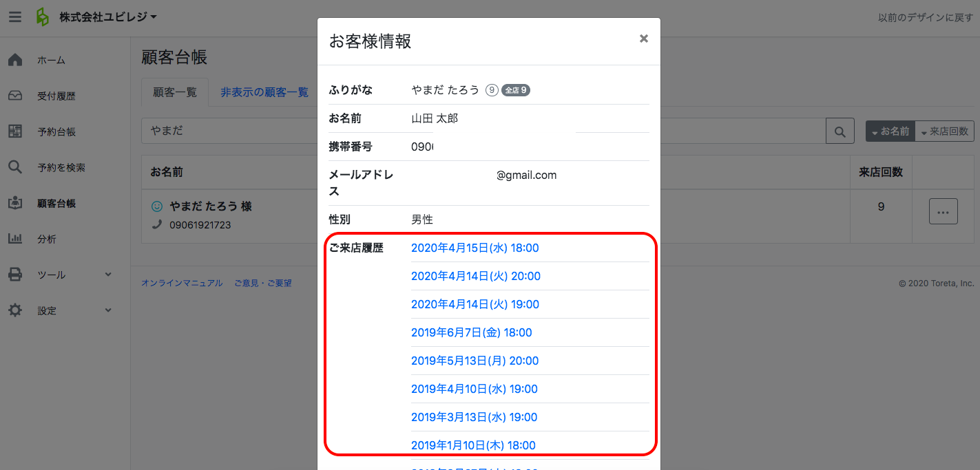980x470 pixels.
Task: Click the smiley face icon beside やまだ たろう
Action: coord(156,206)
